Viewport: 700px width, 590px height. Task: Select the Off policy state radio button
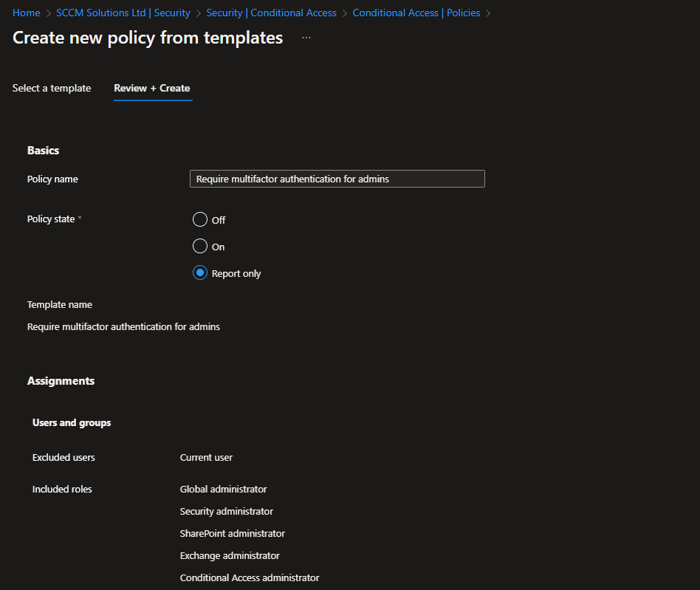tap(200, 220)
